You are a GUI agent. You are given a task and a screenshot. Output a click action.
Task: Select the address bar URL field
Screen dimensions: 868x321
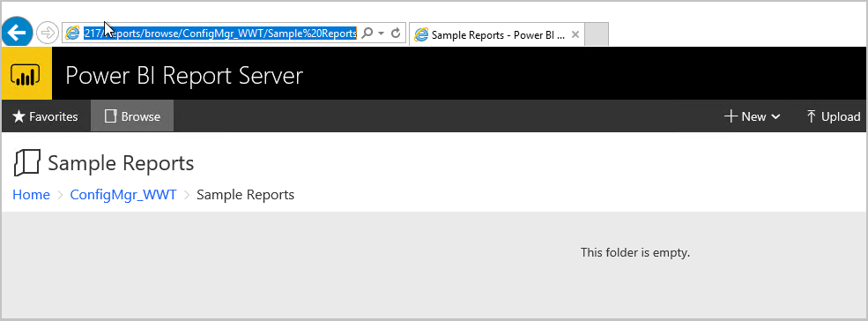(x=219, y=34)
